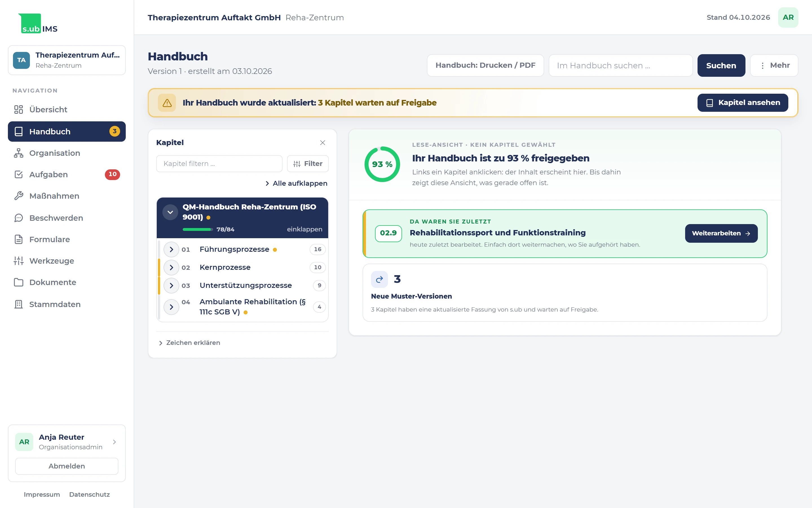Viewport: 812px width, 508px height.
Task: Select Ambulante Rehabilitation (§ 111c SGB V)
Action: pos(252,307)
